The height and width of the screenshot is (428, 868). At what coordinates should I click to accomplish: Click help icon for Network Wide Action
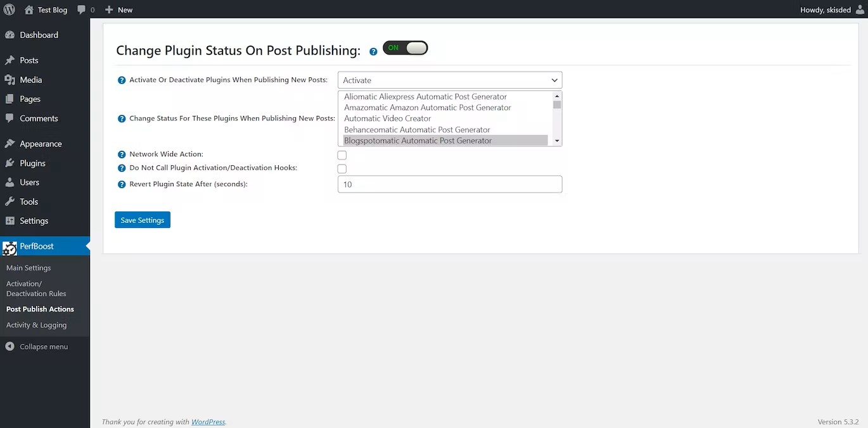coord(122,154)
